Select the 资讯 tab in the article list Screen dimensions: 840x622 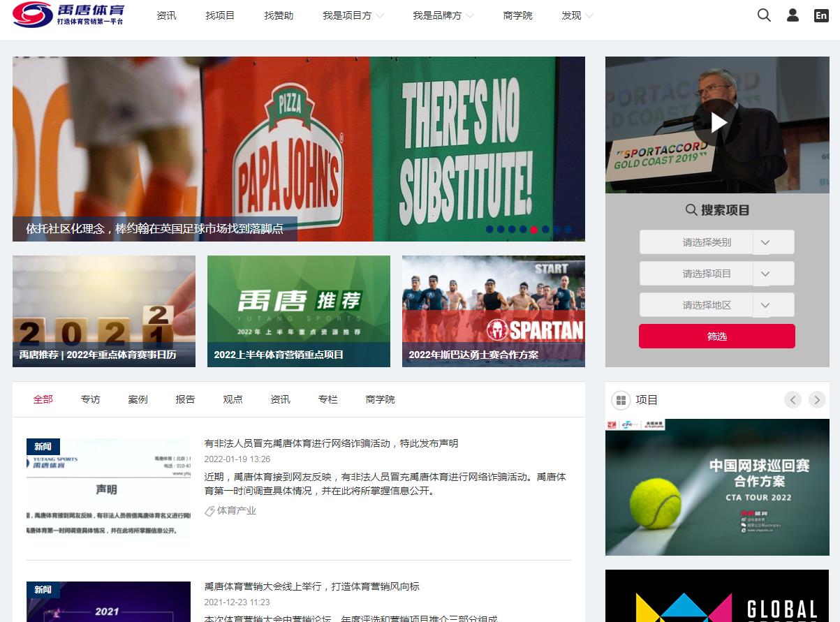280,399
